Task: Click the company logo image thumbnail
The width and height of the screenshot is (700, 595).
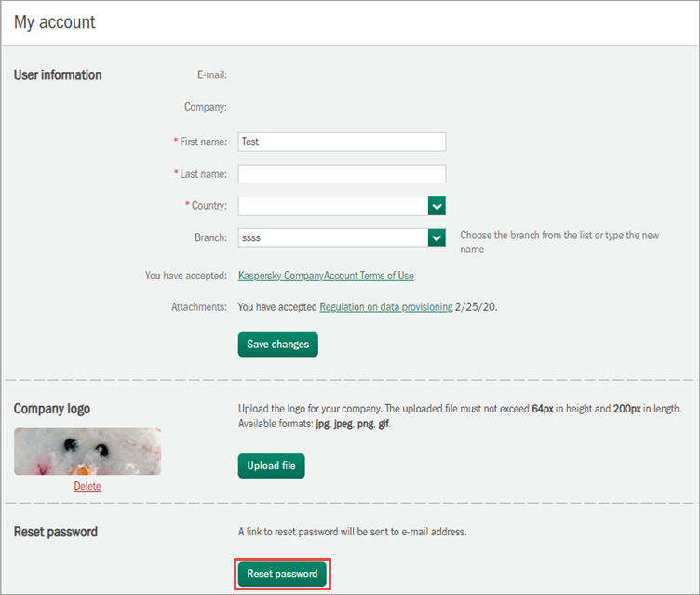Action: pos(87,452)
